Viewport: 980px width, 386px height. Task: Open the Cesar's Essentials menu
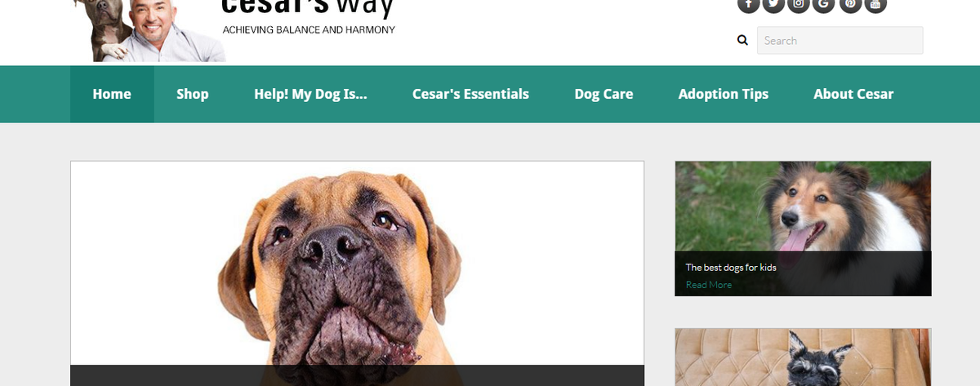470,94
